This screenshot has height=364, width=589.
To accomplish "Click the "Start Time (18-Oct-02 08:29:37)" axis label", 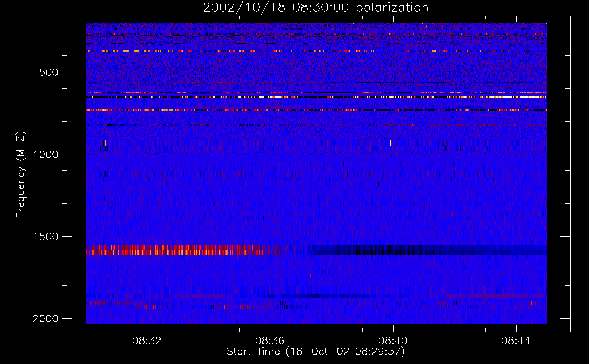I will coord(316,352).
